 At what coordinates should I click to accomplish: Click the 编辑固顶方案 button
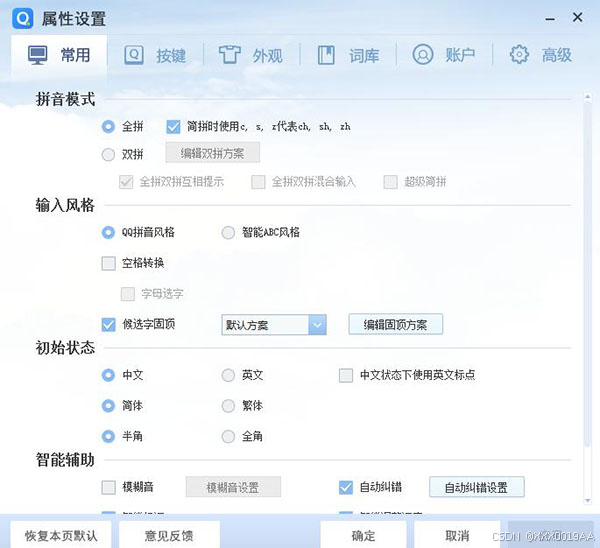tap(396, 325)
